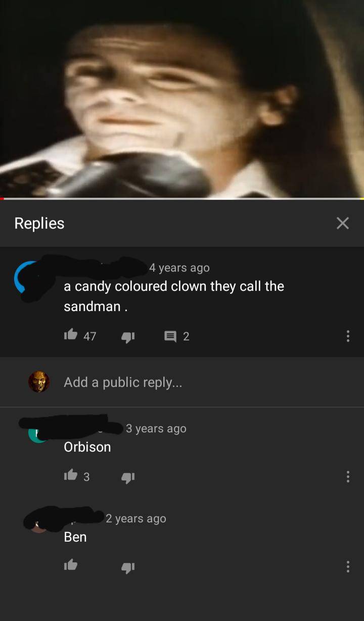Dislike the candy coloured clown comment
364x621 pixels.
pos(128,336)
